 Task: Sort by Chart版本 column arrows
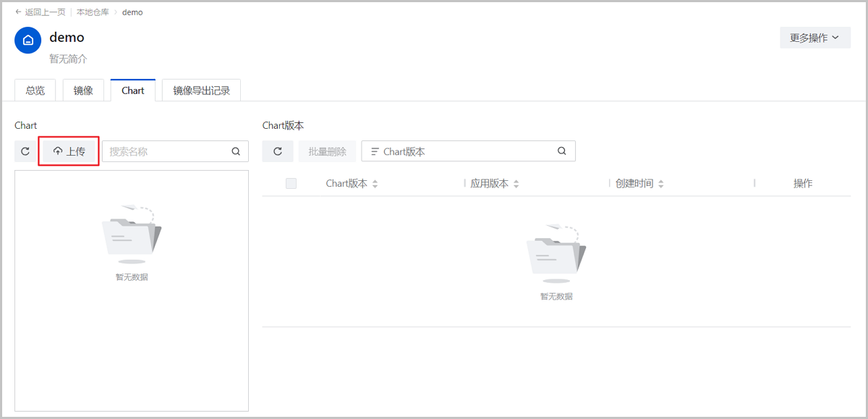pyautogui.click(x=375, y=184)
